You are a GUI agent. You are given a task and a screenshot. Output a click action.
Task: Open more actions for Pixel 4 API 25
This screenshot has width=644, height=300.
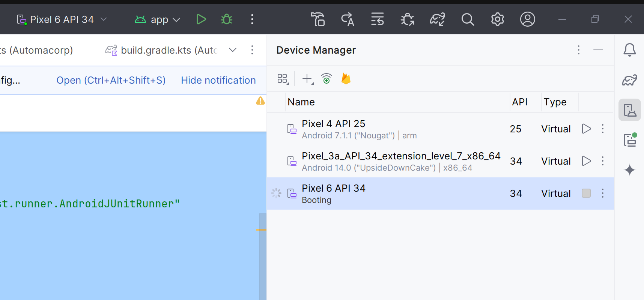pos(603,129)
